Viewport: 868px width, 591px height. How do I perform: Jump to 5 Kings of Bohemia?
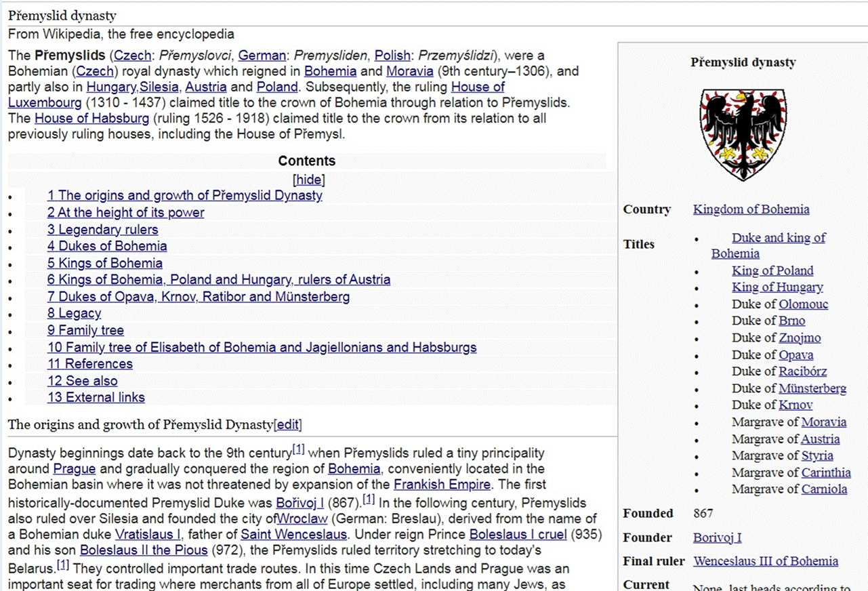[x=105, y=263]
